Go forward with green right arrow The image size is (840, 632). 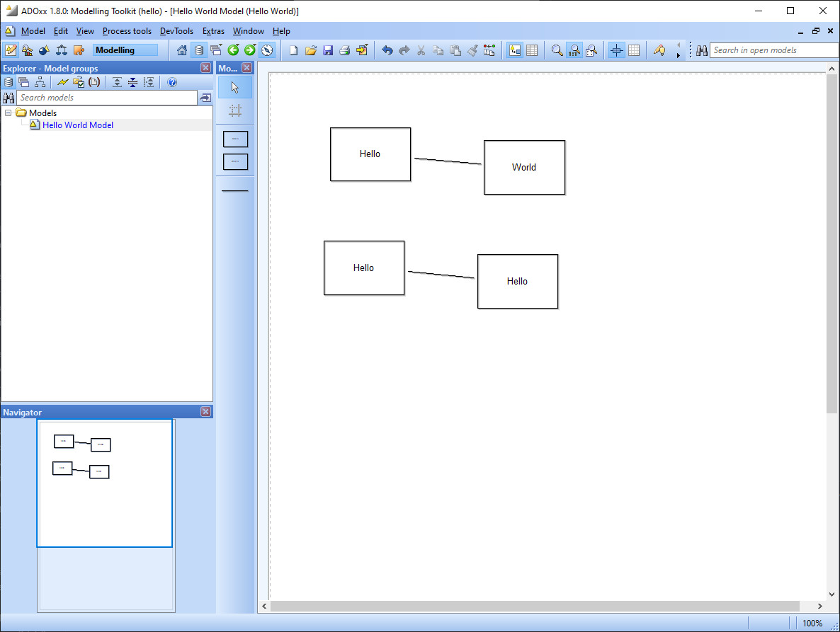point(250,50)
